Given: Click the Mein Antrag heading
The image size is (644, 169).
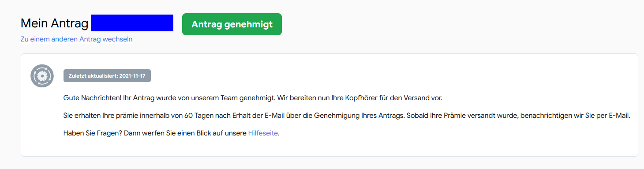Looking at the screenshot, I should (54, 23).
